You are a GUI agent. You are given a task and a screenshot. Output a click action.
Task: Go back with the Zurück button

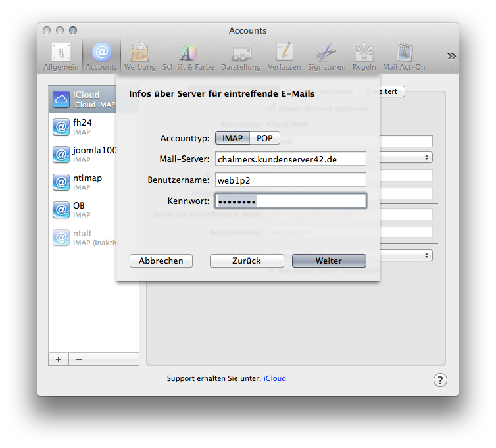coord(247,261)
